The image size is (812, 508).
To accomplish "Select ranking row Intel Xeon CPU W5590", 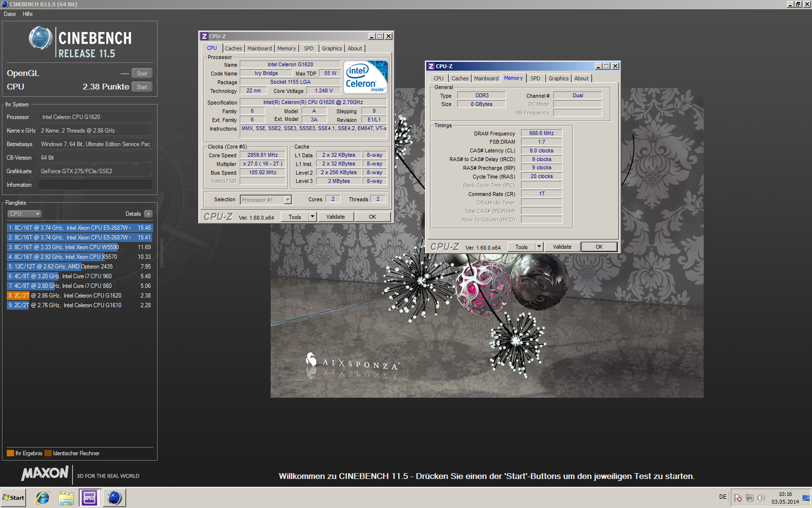I will [80, 247].
